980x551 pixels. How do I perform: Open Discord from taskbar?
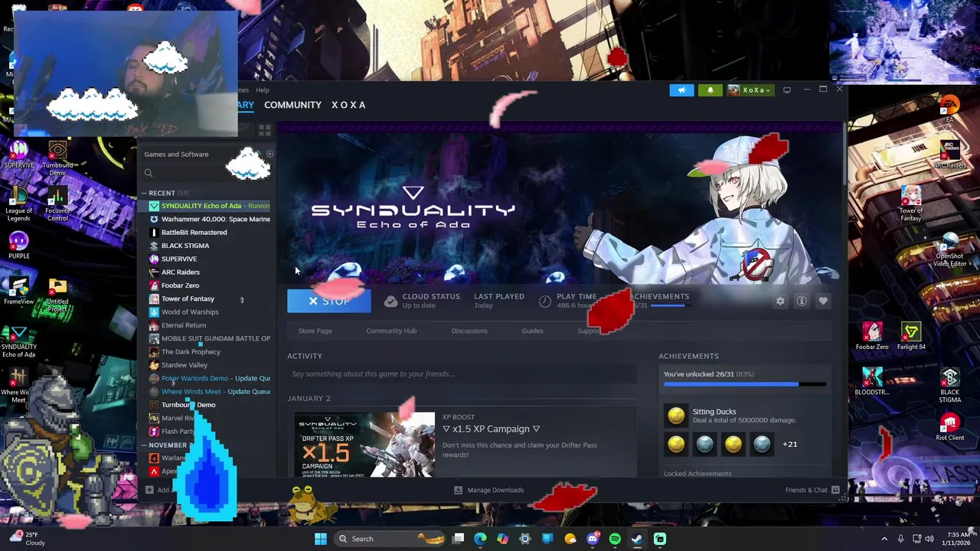coord(593,539)
